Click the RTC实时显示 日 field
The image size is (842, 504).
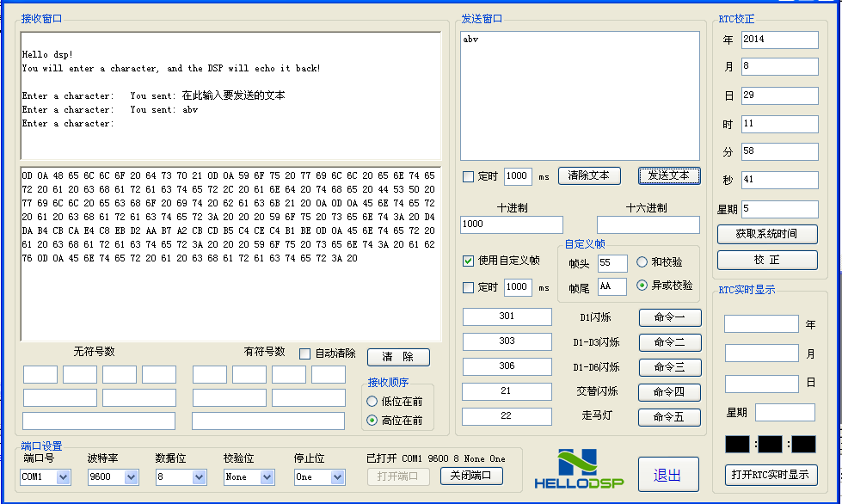(761, 384)
